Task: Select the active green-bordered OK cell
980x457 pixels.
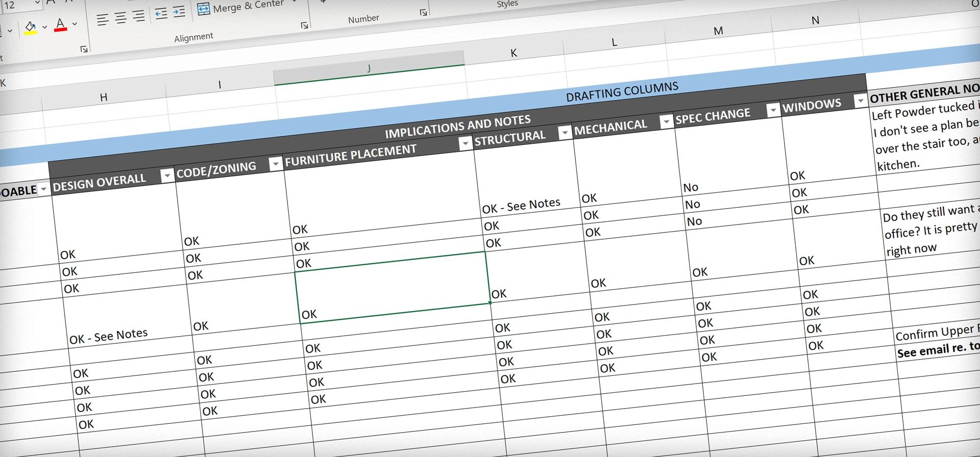Action: [x=393, y=287]
